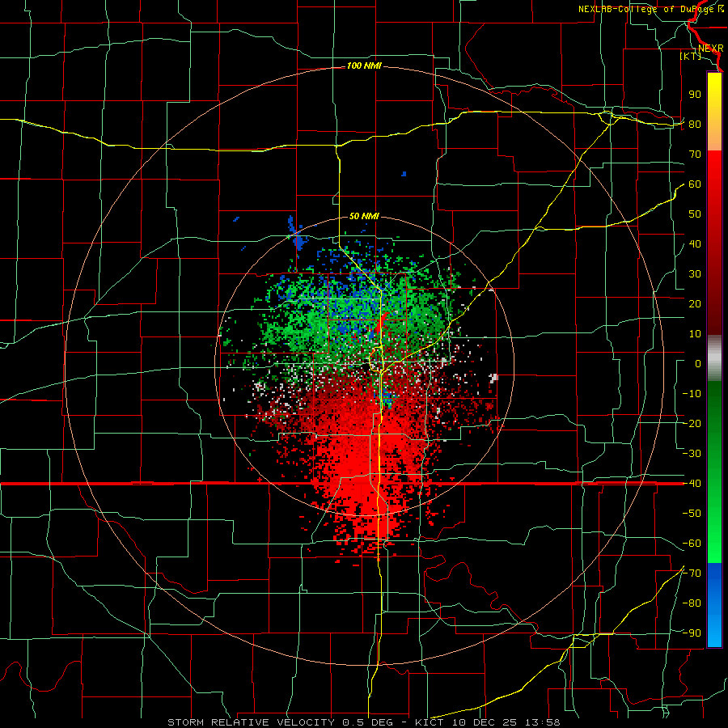Image resolution: width=728 pixels, height=728 pixels.
Task: Select the 30 value on velocity scale
Action: point(695,274)
